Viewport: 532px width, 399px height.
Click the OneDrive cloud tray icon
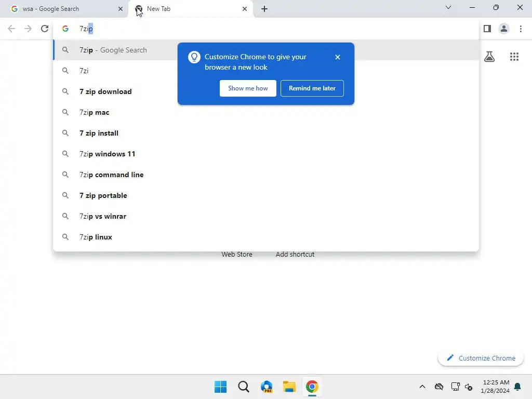[439, 387]
